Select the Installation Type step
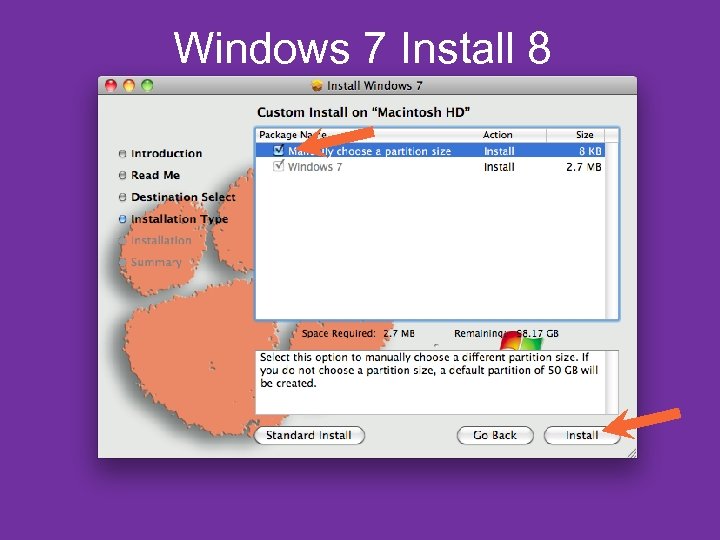Screen dimensions: 720x540 180,219
